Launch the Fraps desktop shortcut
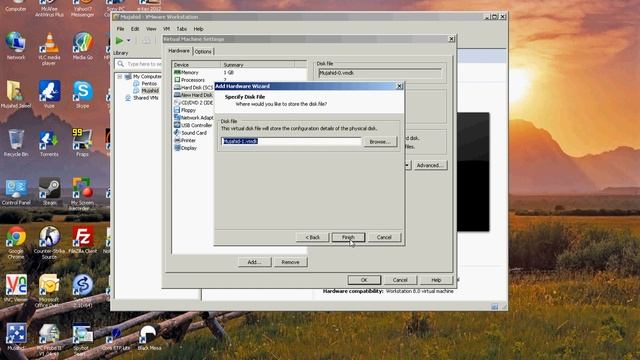 point(83,143)
